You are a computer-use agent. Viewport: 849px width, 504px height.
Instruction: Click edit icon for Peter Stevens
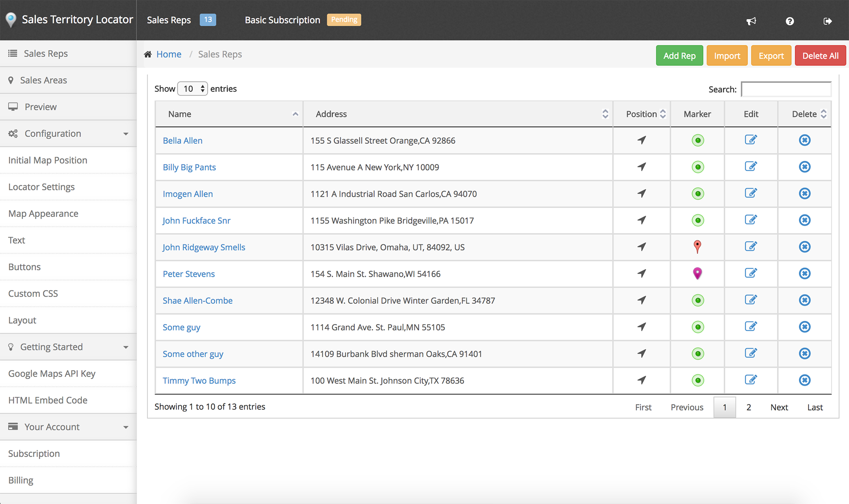coord(751,273)
